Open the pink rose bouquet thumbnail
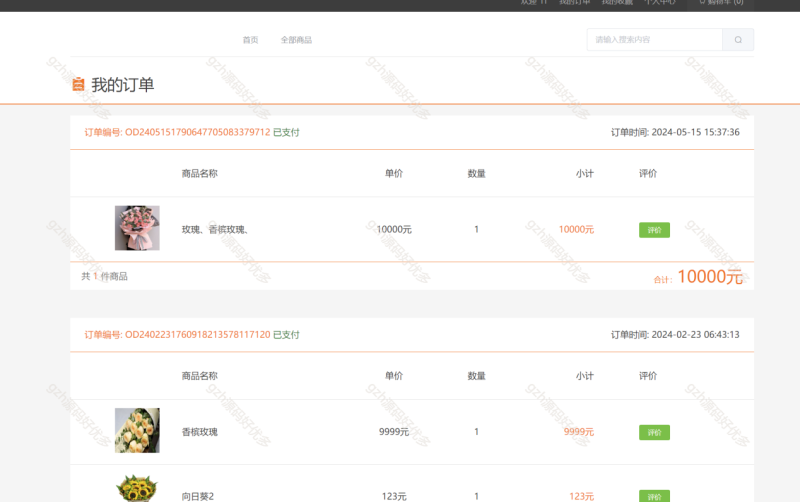The height and width of the screenshot is (502, 800). pos(137,228)
